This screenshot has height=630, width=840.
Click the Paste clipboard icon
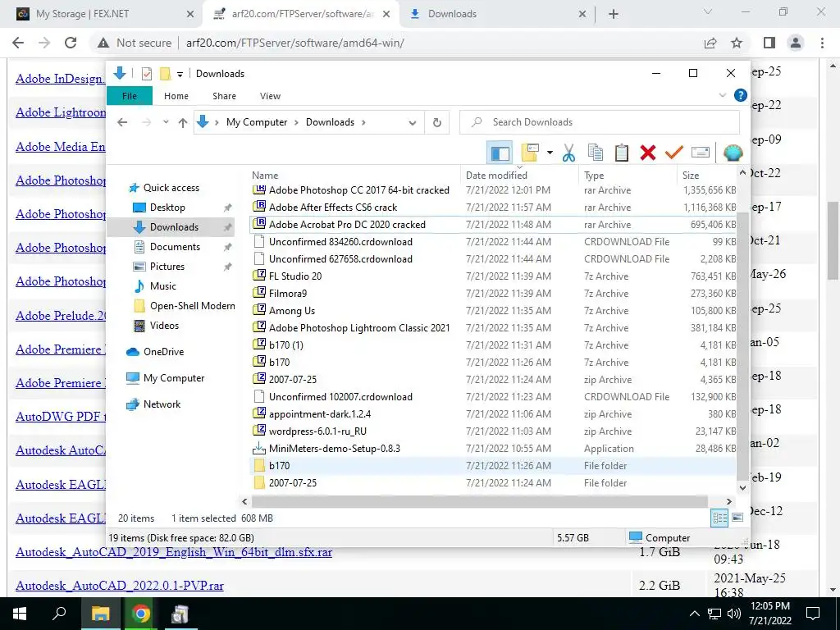(x=622, y=153)
